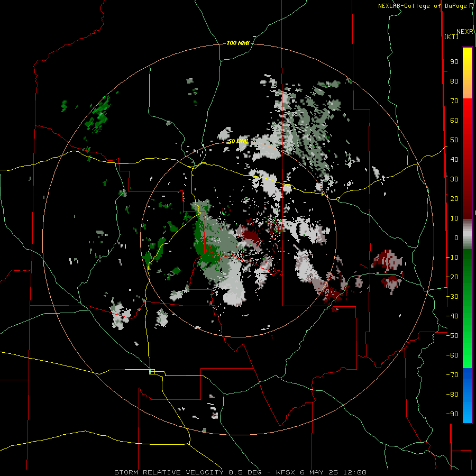This screenshot has width=476, height=476.
Task: Select the [KT] units label above color bar
Action: pyautogui.click(x=452, y=36)
